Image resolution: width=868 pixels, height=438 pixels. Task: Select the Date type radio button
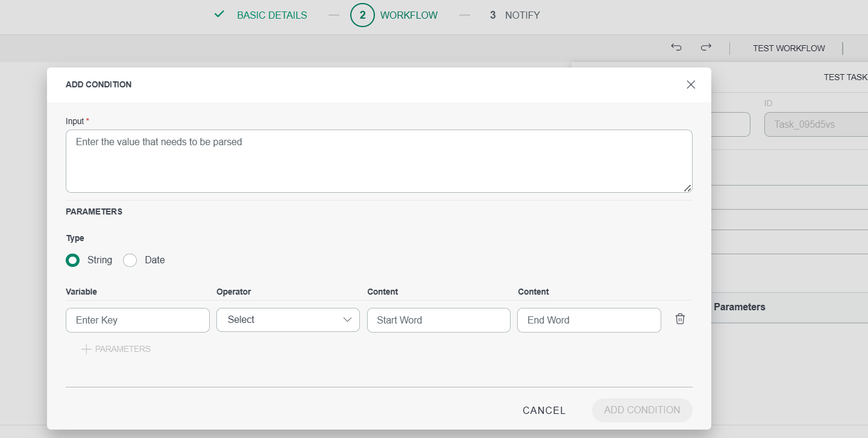pos(130,260)
